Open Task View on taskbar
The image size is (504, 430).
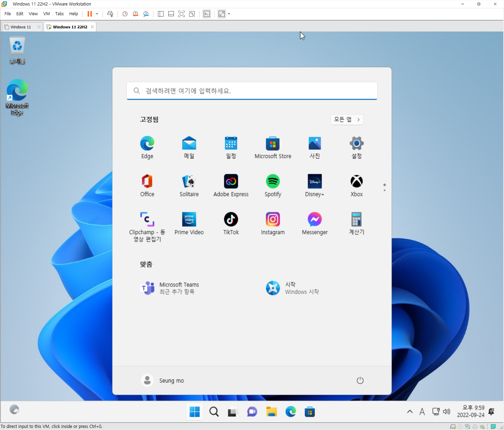(x=233, y=412)
